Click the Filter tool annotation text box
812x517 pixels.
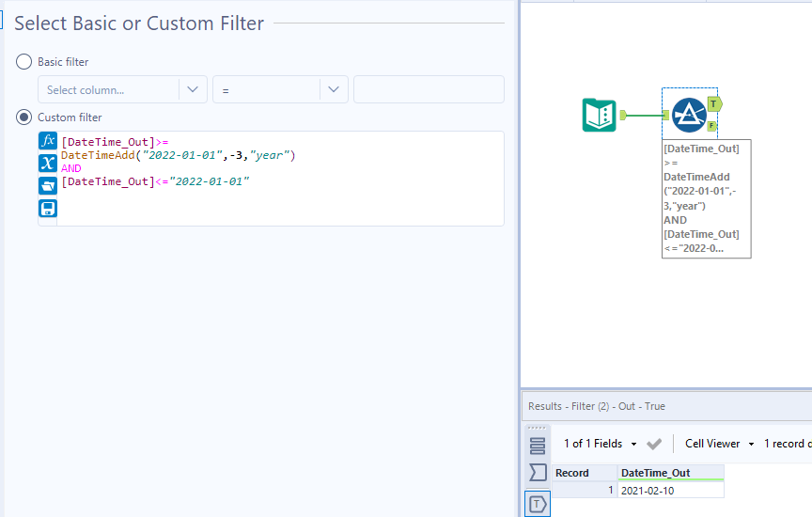(x=707, y=198)
